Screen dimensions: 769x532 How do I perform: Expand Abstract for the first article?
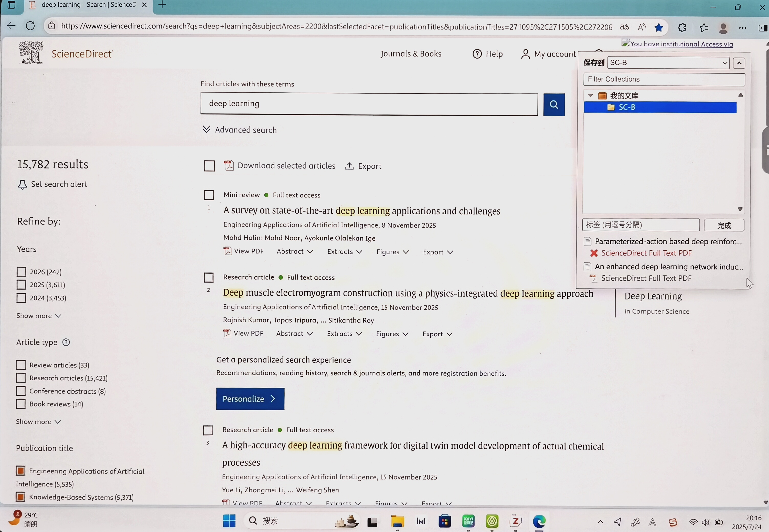[295, 252]
